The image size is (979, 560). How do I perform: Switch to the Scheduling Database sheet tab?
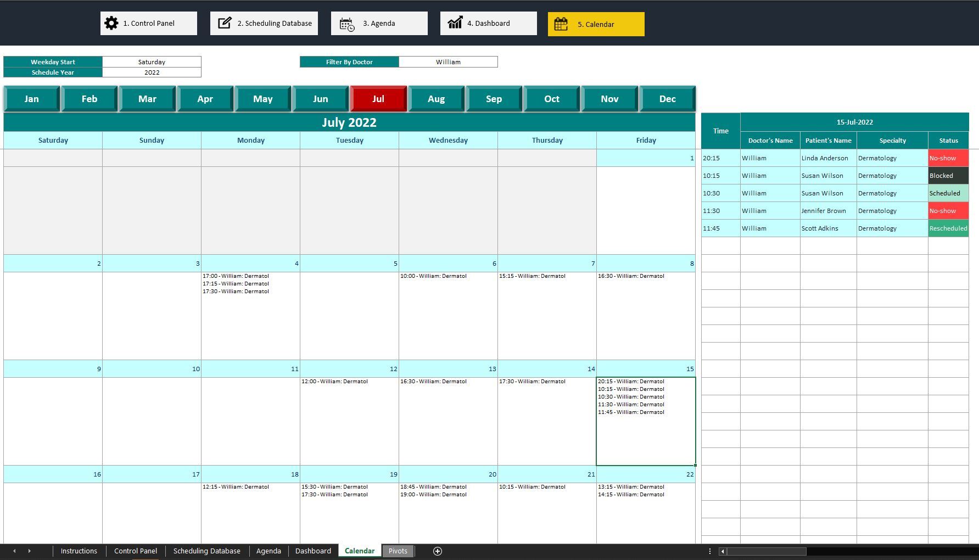pos(206,551)
